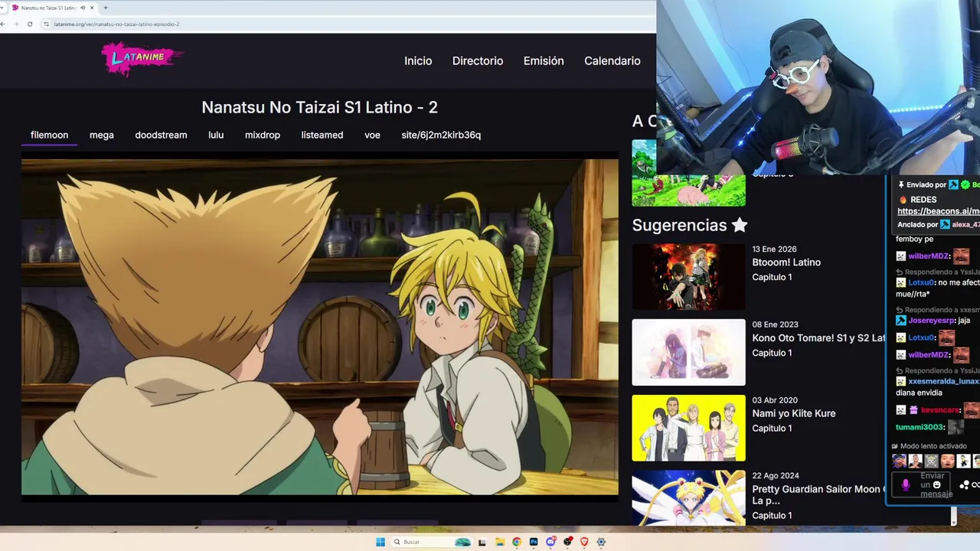Open the Windows Start menu

(x=381, y=542)
